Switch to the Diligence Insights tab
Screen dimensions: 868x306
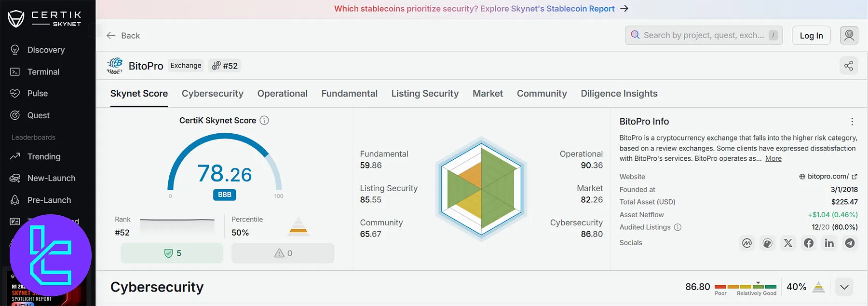(x=619, y=94)
